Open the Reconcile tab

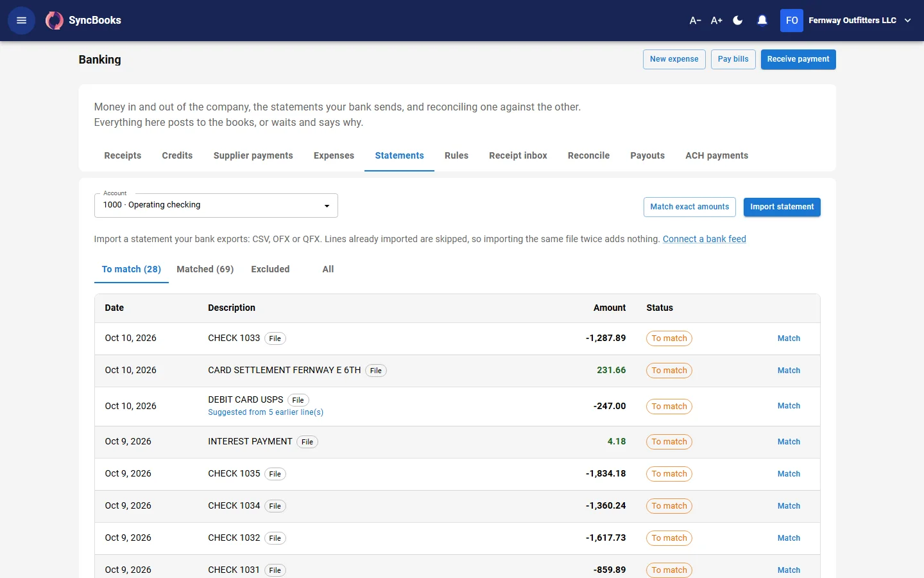[588, 155]
